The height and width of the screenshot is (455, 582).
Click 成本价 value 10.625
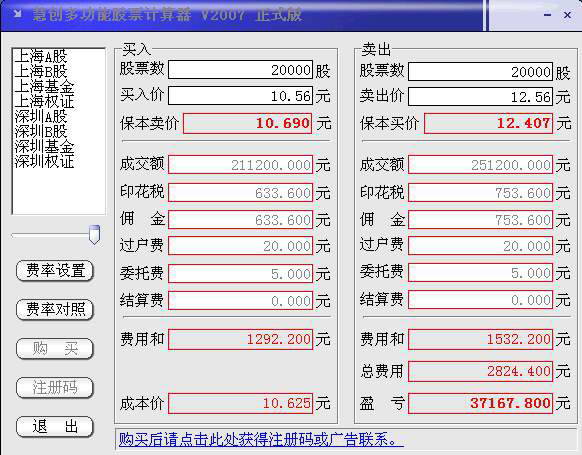[x=241, y=403]
